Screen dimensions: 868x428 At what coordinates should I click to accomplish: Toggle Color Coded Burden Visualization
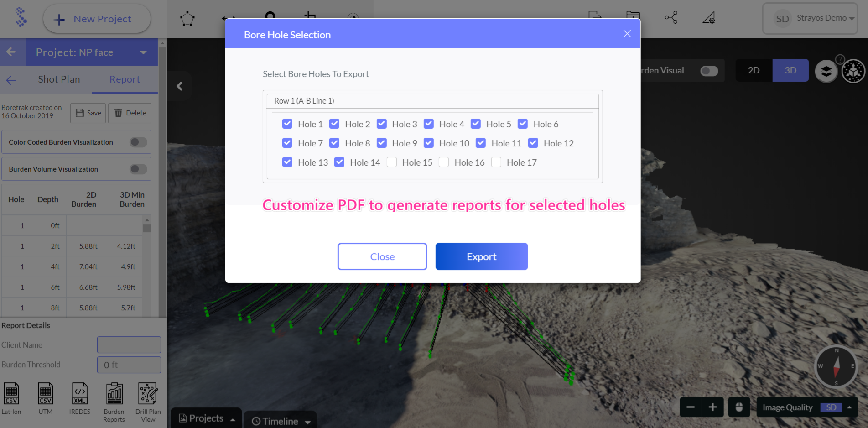point(138,142)
